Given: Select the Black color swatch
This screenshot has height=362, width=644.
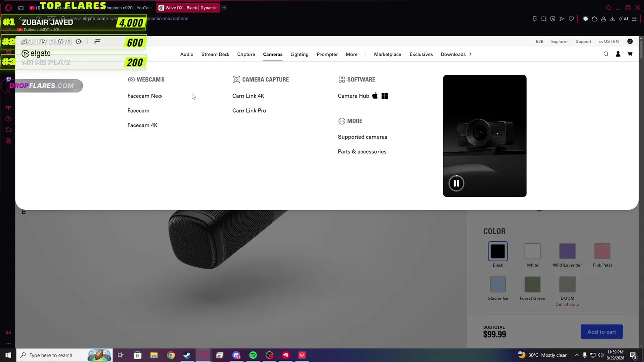Looking at the screenshot, I should (498, 251).
